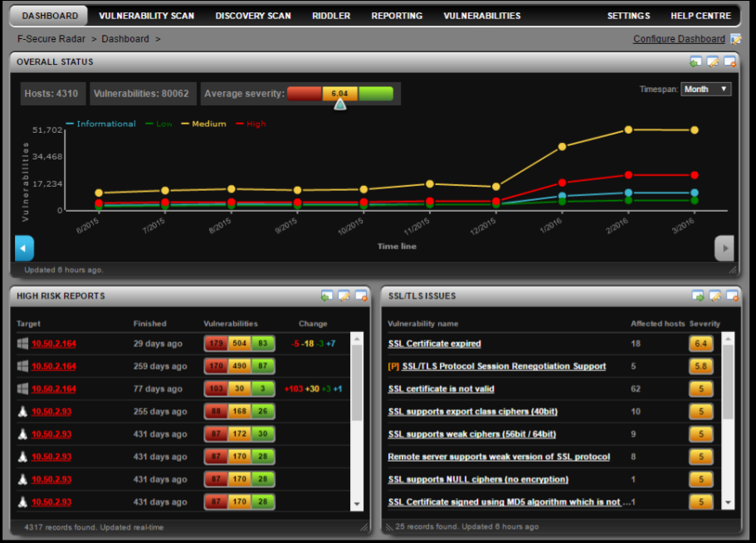Open SSL supports weak ciphers (56bit / 64bit)
756x543 pixels.
click(472, 434)
